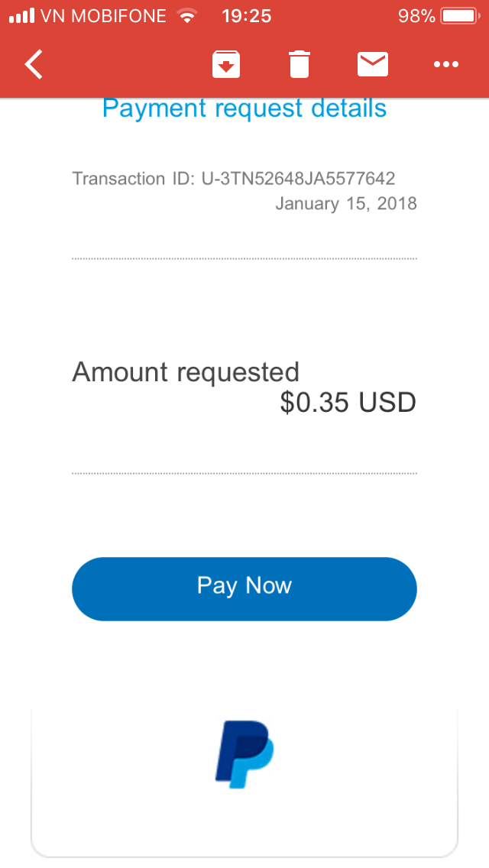Screen dimensions: 489x868
Task: Open the Payment request details heading link
Action: (244, 108)
